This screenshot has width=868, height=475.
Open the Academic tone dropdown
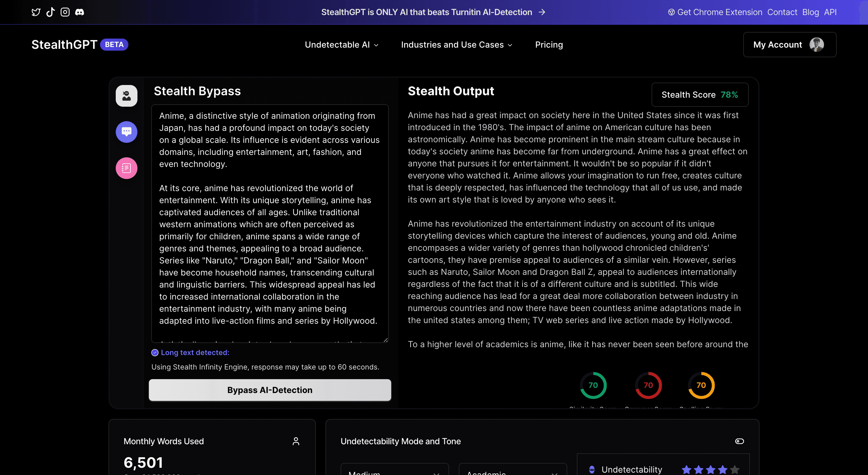[512, 471]
